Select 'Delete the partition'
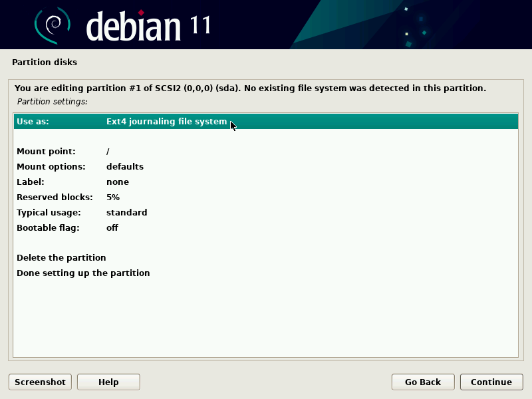The height and width of the screenshot is (399, 532). [x=61, y=257]
